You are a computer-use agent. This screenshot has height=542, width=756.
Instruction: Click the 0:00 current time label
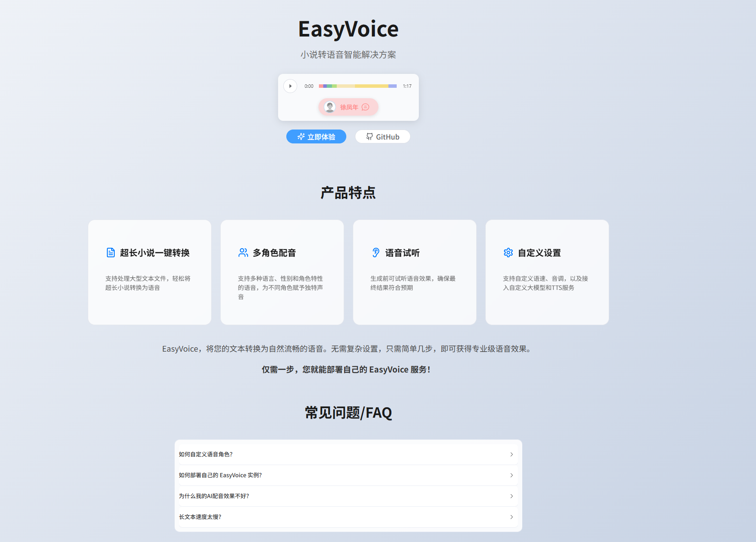[x=309, y=86]
